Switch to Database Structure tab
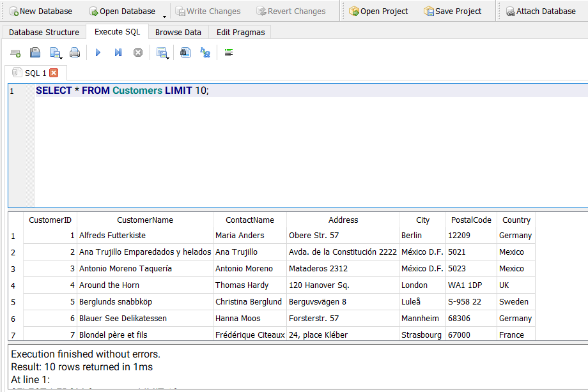The image size is (588, 392). 44,32
